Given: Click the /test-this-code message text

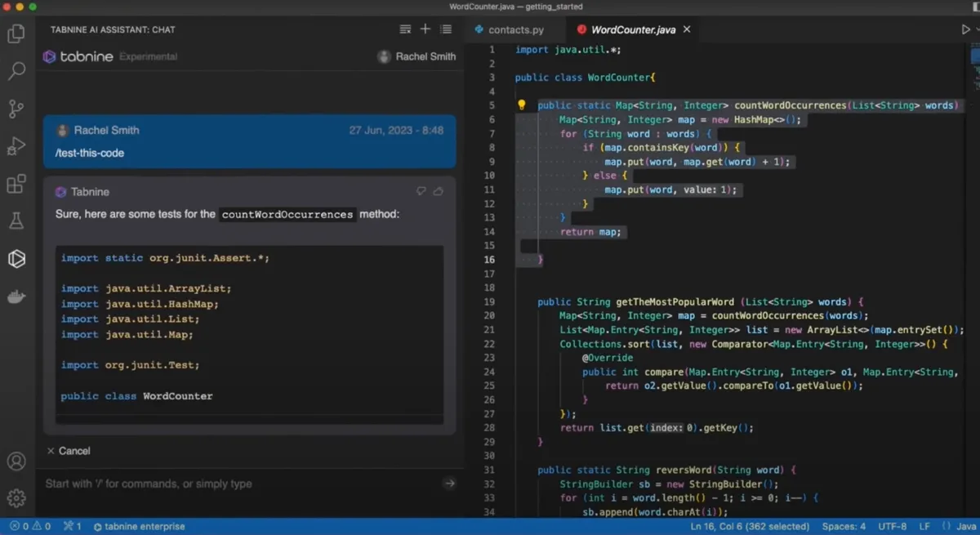Looking at the screenshot, I should (x=90, y=153).
